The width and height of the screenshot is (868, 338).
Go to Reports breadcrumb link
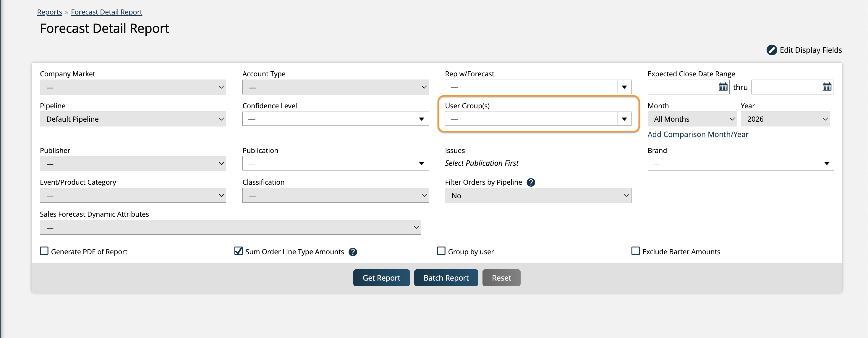point(50,12)
